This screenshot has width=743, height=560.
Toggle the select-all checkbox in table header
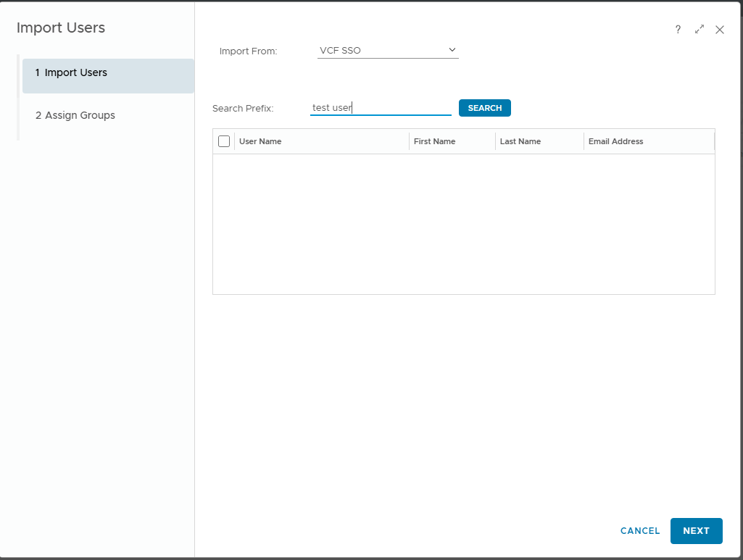tap(224, 141)
